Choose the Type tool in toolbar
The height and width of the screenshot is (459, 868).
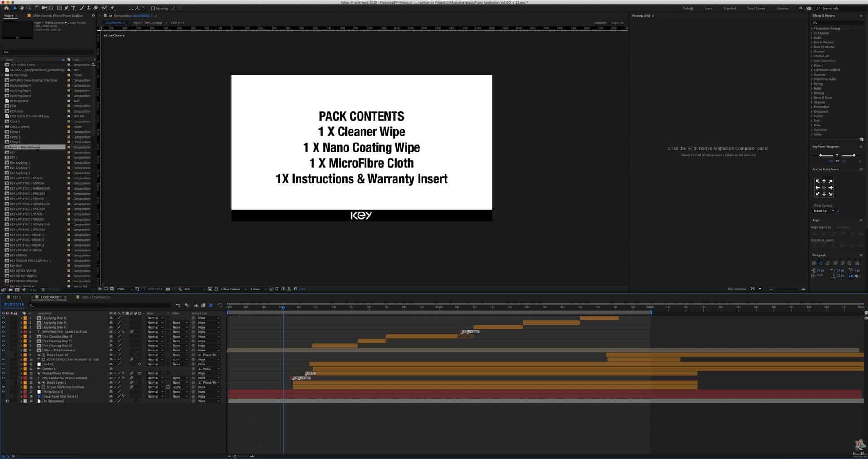[x=74, y=8]
